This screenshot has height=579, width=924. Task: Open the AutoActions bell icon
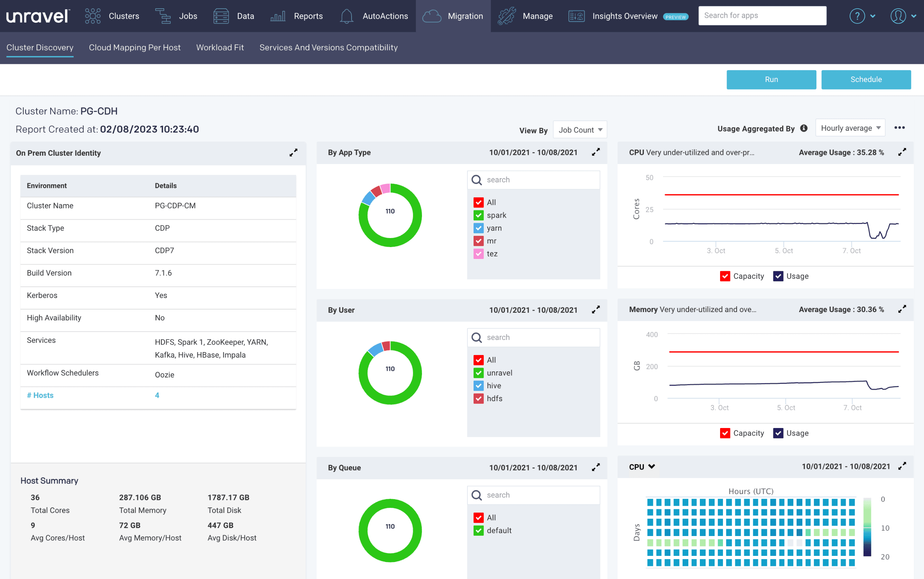click(346, 16)
